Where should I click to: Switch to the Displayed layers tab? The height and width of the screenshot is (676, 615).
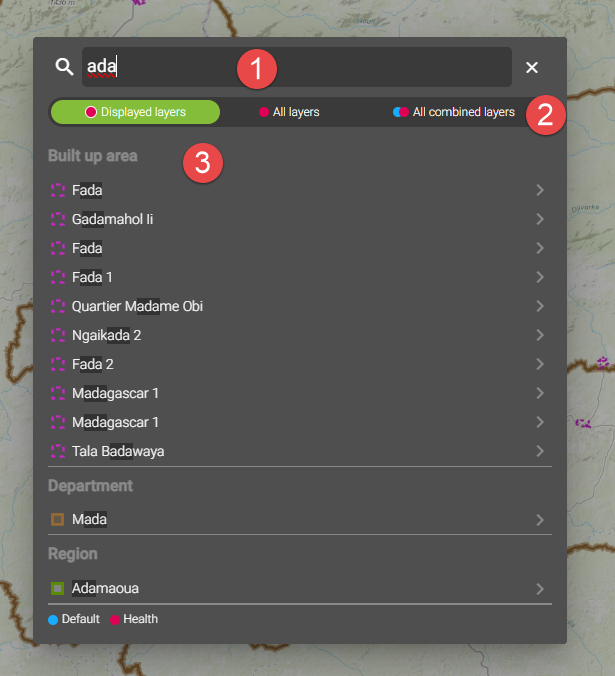[135, 112]
